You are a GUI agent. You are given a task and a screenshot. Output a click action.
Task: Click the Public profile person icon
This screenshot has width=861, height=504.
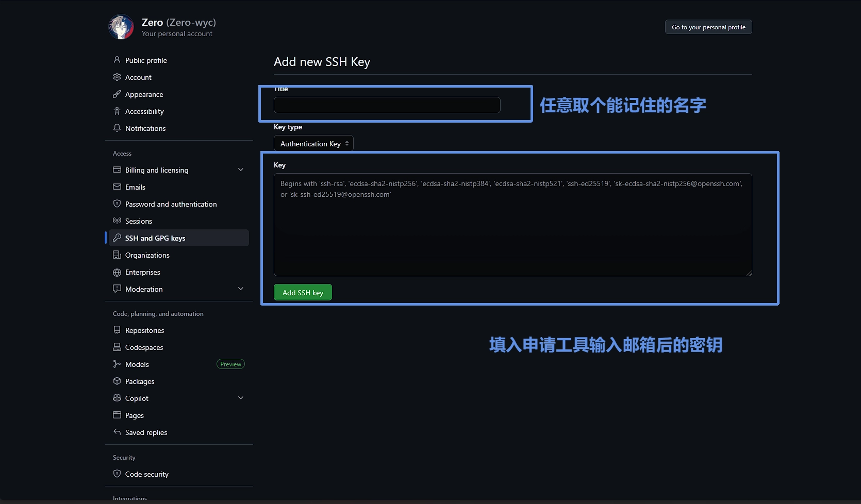[117, 60]
